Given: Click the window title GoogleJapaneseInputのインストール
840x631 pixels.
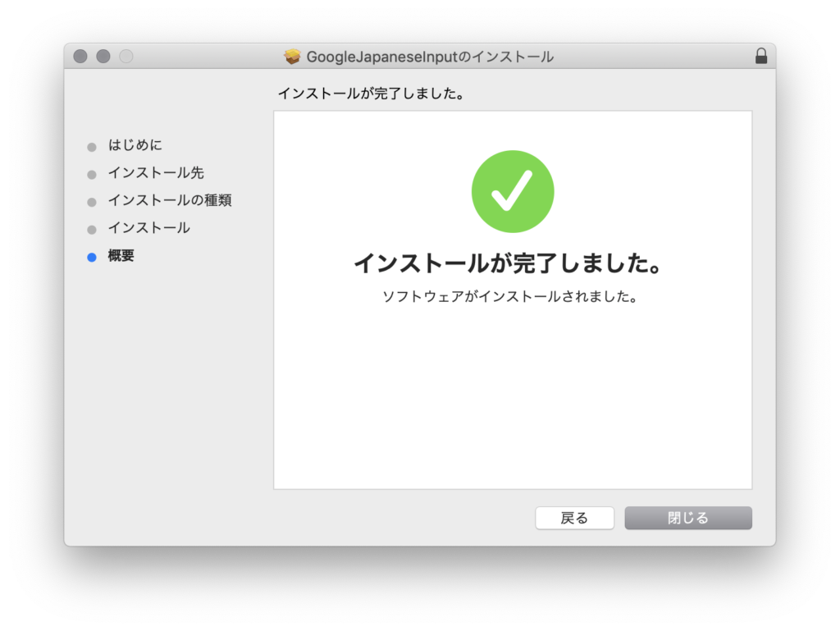Looking at the screenshot, I should (x=430, y=57).
